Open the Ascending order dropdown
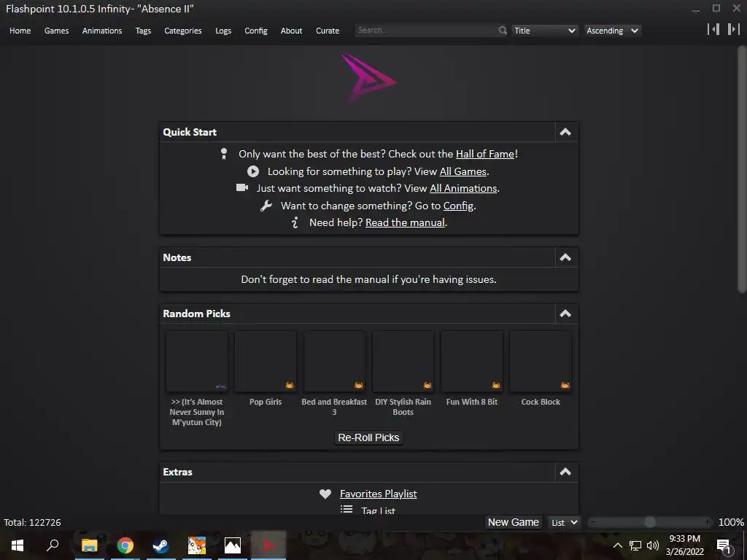Image resolution: width=747 pixels, height=560 pixels. (x=612, y=31)
